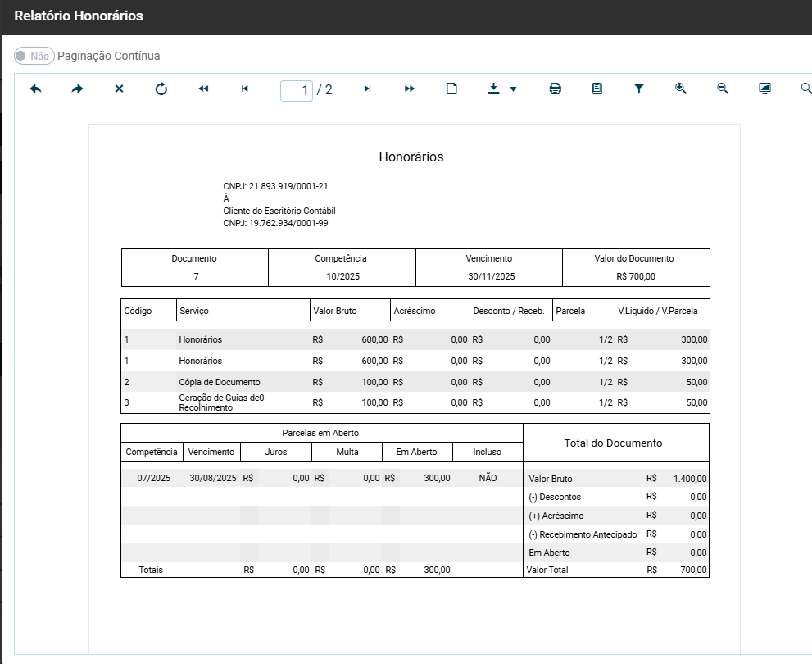Go to the first page of report
Image resolution: width=812 pixels, height=664 pixels.
click(203, 89)
